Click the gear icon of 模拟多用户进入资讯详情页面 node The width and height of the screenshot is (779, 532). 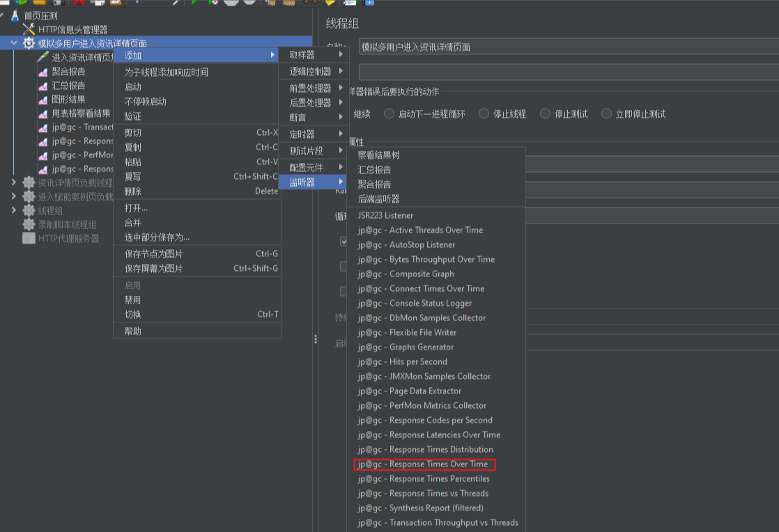(29, 43)
